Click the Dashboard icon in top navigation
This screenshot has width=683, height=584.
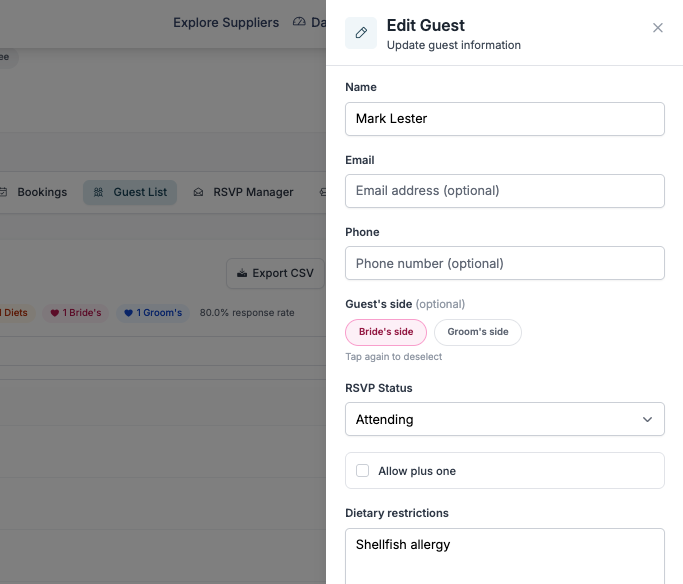[x=299, y=22]
